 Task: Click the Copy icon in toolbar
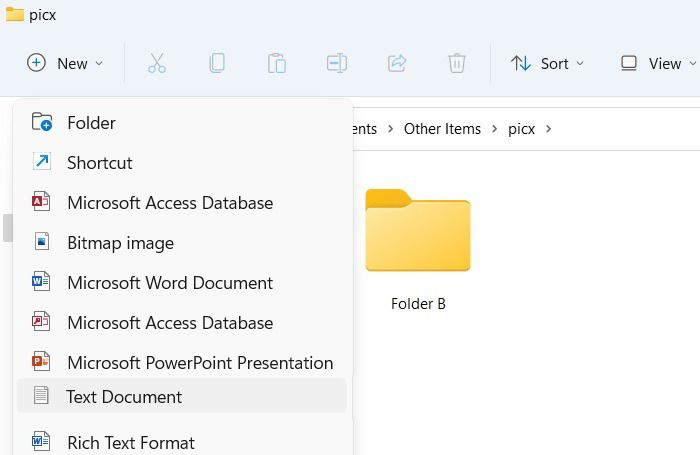(217, 63)
